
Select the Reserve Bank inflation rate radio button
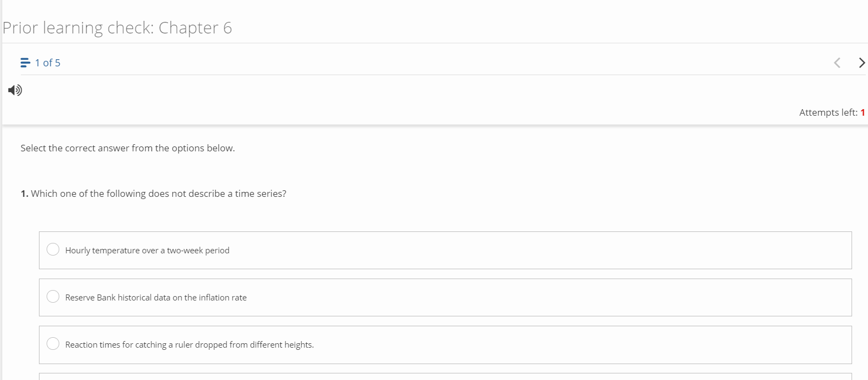53,297
